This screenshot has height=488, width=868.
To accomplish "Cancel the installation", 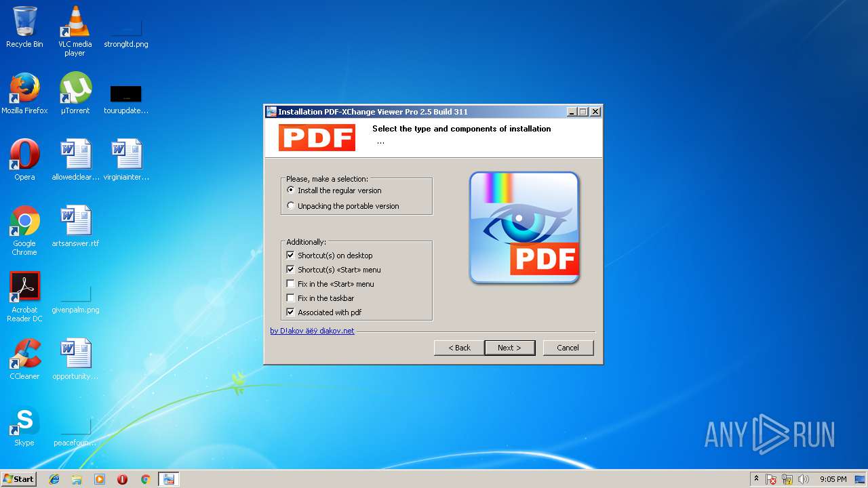I will pyautogui.click(x=568, y=348).
